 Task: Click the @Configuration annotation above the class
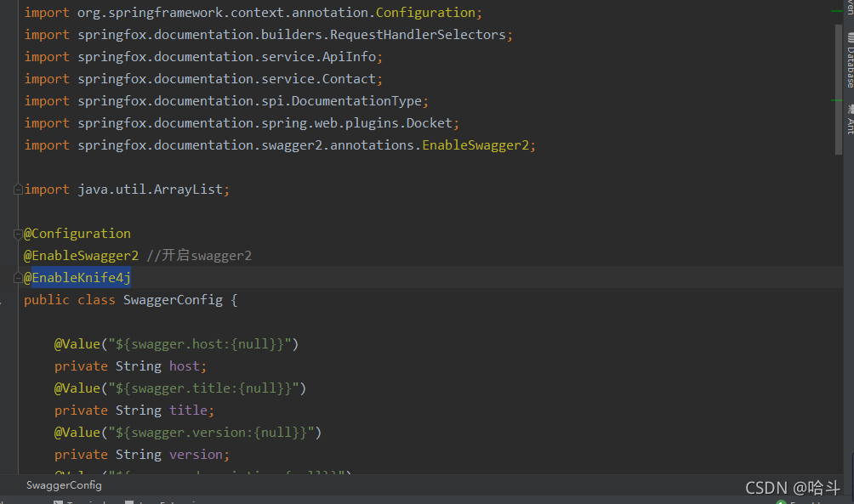77,234
